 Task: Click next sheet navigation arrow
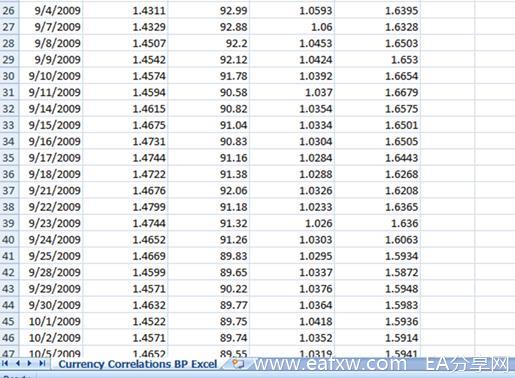coord(30,363)
